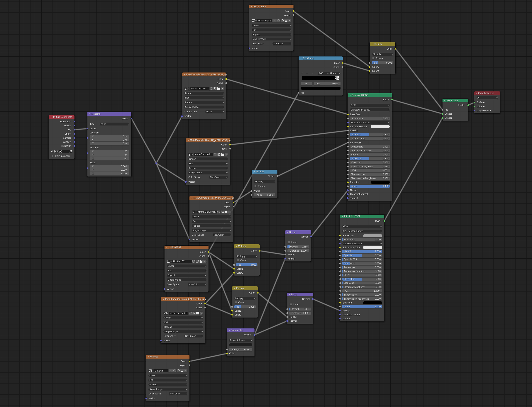Image resolution: width=532 pixels, height=407 pixels.
Task: Click gray Base Color swatch in lower Principled BSDF
Action: (372, 236)
